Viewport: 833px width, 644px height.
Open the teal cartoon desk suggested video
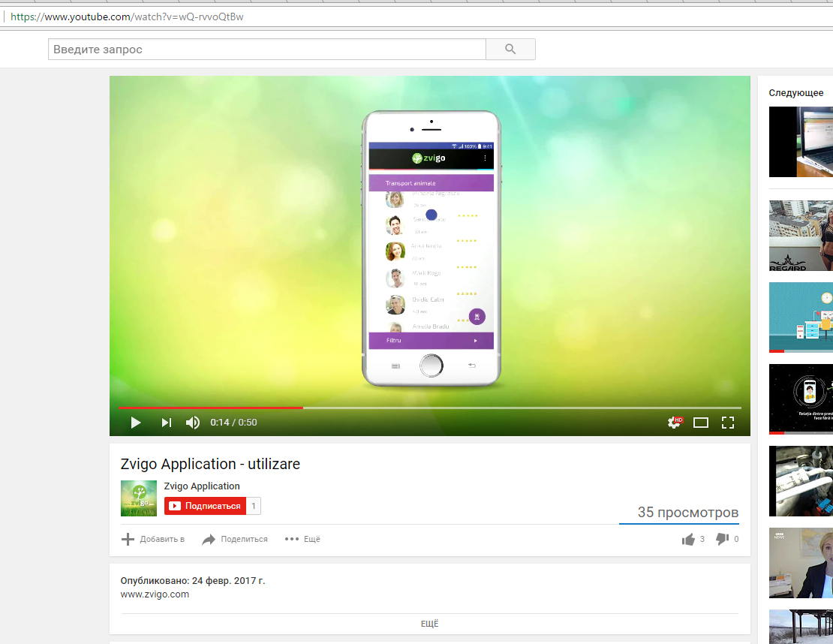tap(801, 317)
